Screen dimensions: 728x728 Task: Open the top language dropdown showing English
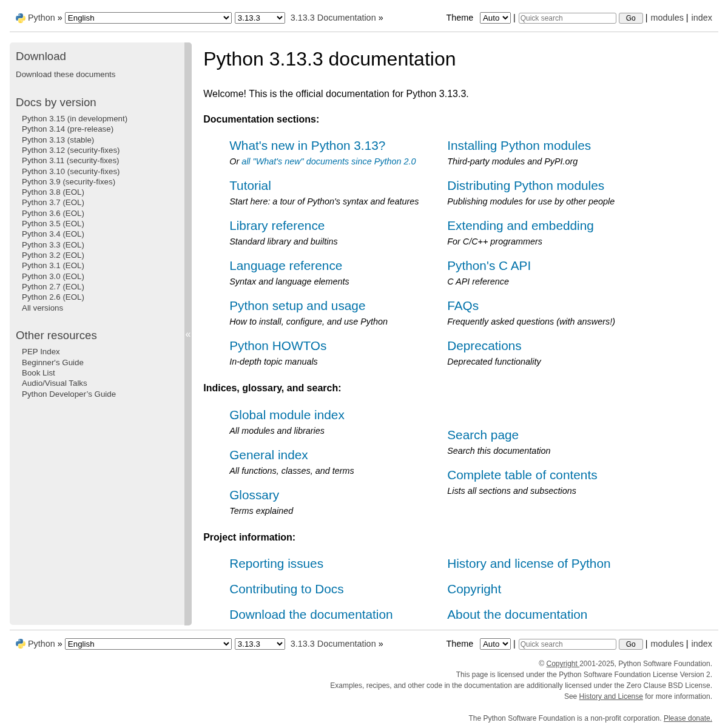click(x=148, y=18)
